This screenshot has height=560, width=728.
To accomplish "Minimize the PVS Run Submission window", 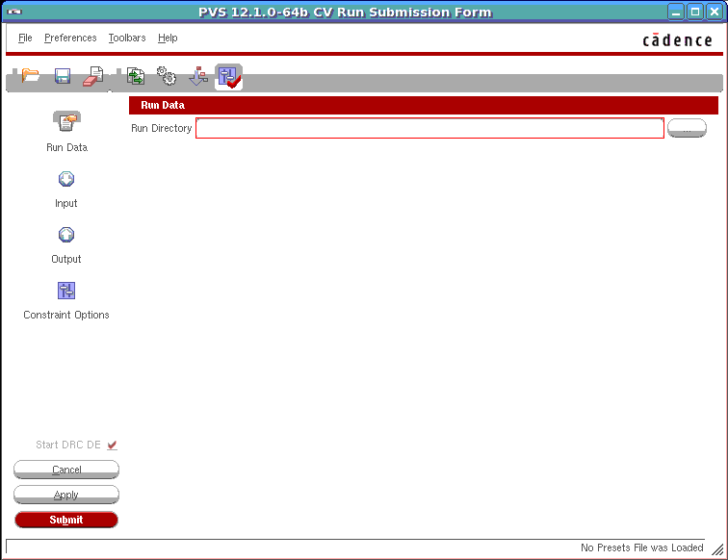I will pos(676,12).
